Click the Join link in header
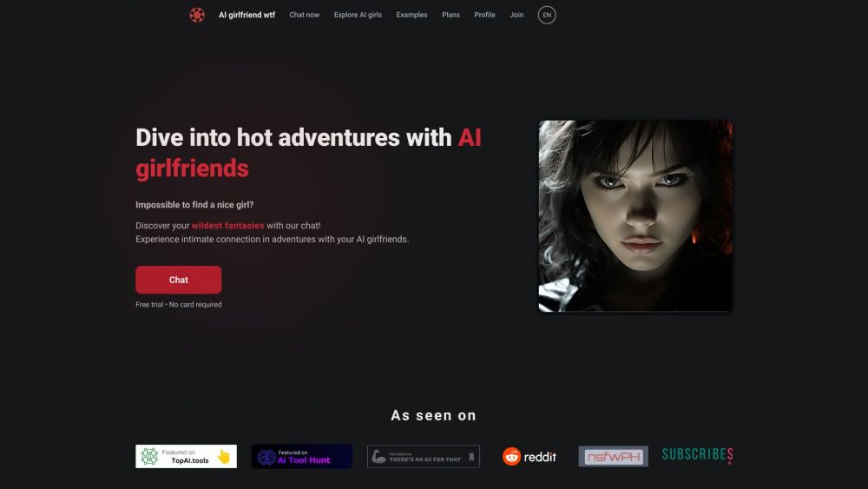The width and height of the screenshot is (868, 489). tap(516, 15)
